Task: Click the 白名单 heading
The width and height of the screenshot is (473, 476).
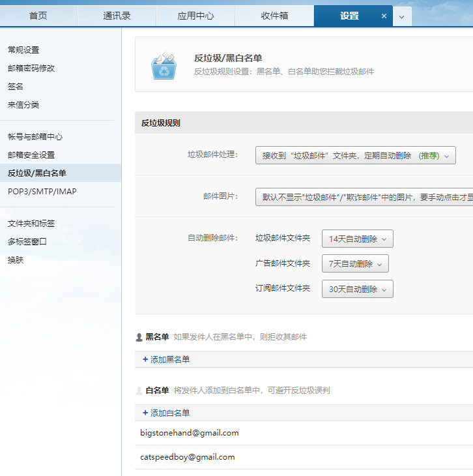Action: point(157,391)
